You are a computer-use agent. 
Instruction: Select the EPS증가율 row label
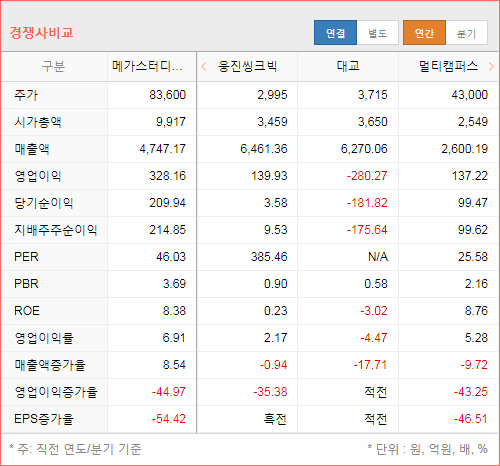(x=44, y=419)
